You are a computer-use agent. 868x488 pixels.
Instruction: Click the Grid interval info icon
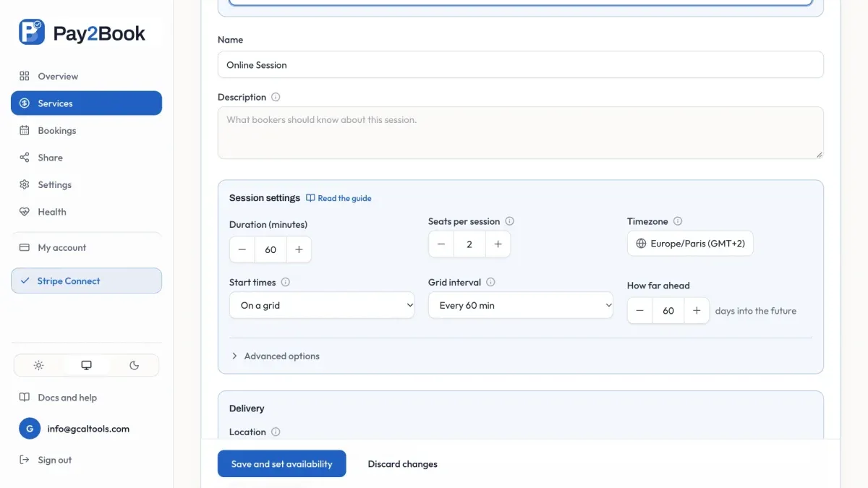(490, 282)
